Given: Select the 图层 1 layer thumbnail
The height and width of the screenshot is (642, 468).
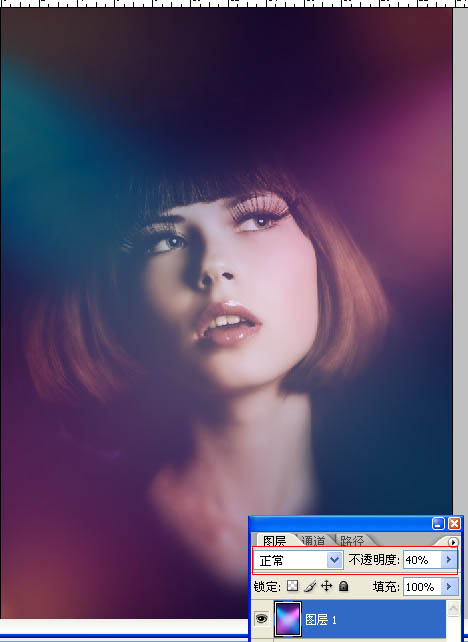Looking at the screenshot, I should tap(288, 619).
